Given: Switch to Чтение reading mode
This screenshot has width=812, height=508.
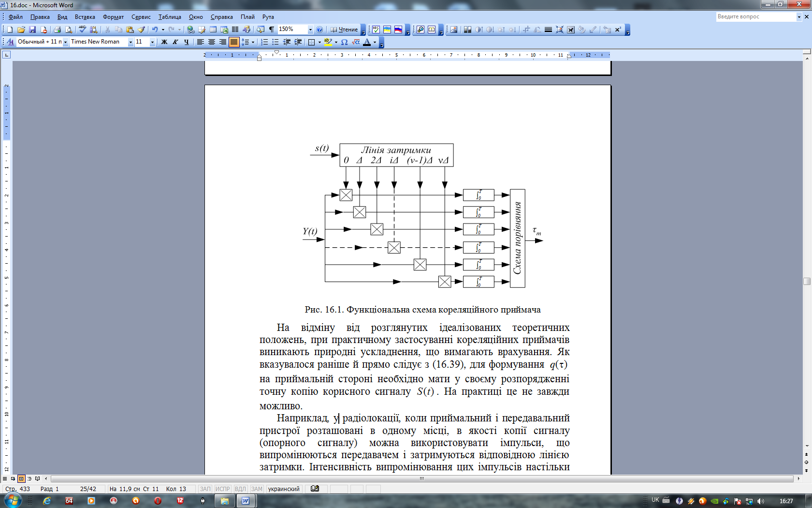Looking at the screenshot, I should [344, 30].
